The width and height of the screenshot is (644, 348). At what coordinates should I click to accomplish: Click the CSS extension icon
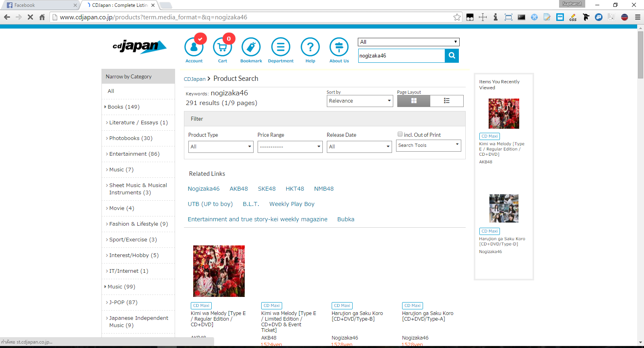(x=573, y=17)
